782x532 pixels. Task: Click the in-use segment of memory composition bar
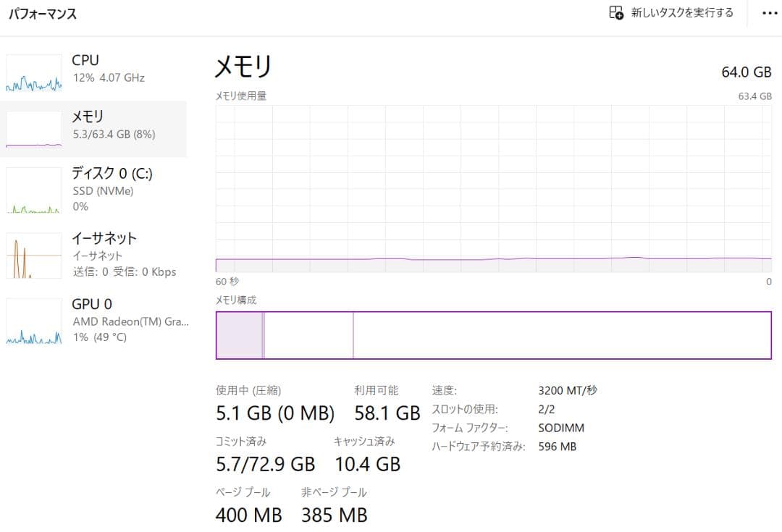click(x=239, y=335)
